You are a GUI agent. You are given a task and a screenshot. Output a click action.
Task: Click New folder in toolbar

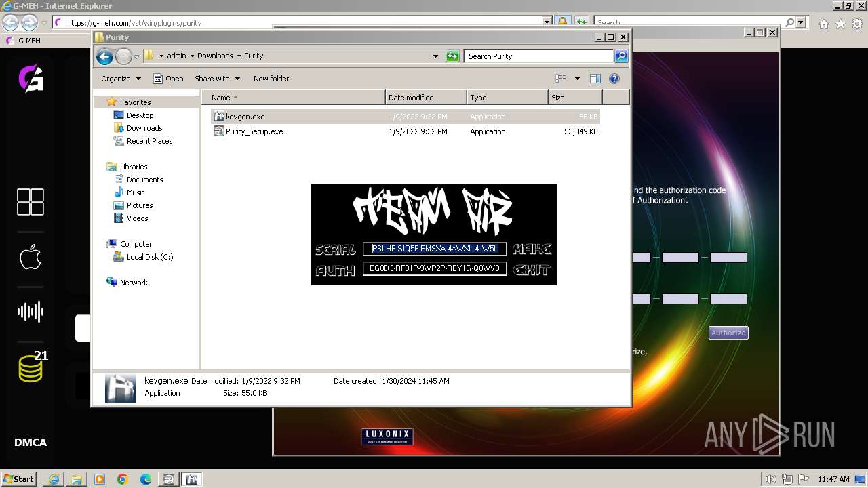click(x=271, y=79)
